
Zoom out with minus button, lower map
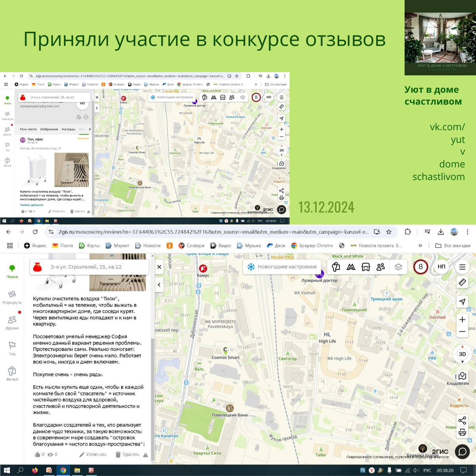[462, 332]
